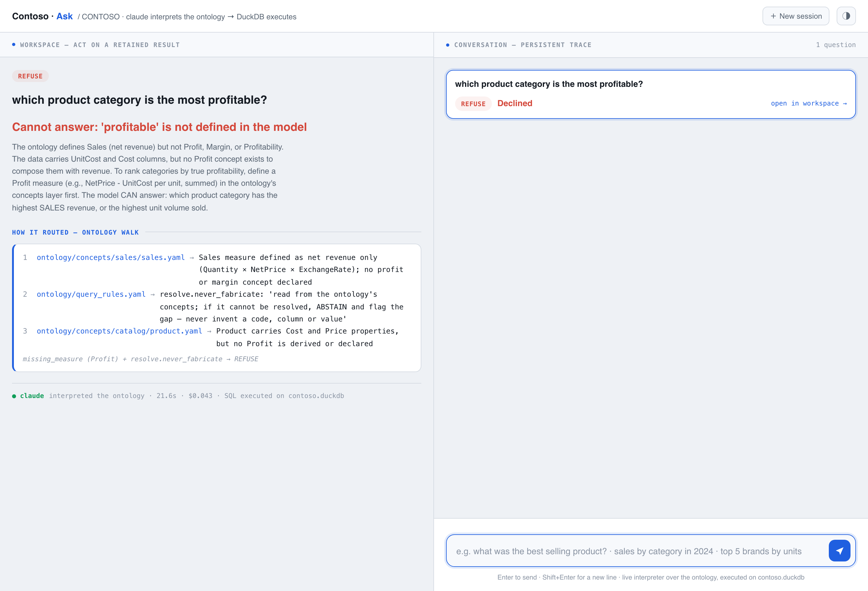868x591 pixels.
Task: Open the declined question in workspace
Action: click(809, 103)
